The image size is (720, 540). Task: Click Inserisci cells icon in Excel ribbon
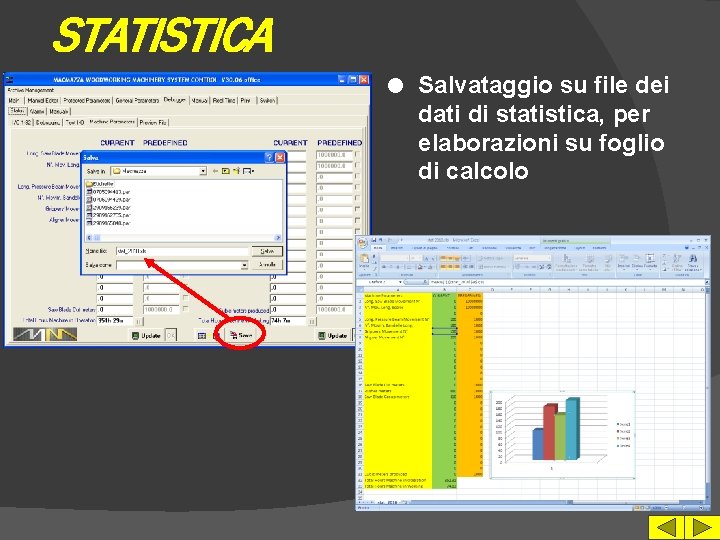[x=624, y=260]
